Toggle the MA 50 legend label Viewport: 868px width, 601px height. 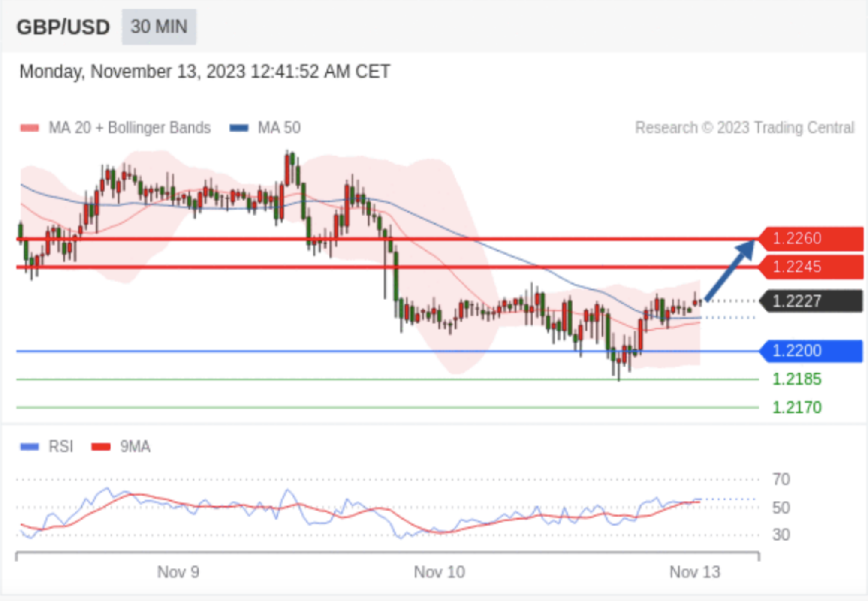click(x=279, y=128)
